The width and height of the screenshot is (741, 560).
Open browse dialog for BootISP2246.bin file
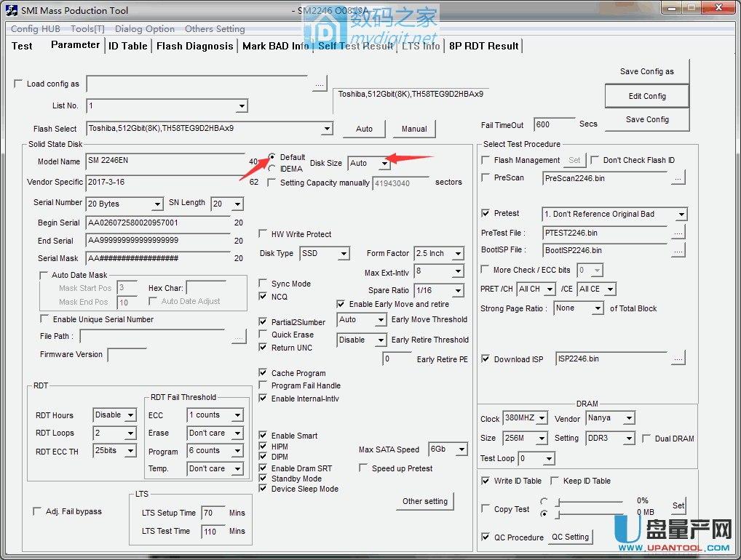tap(678, 250)
